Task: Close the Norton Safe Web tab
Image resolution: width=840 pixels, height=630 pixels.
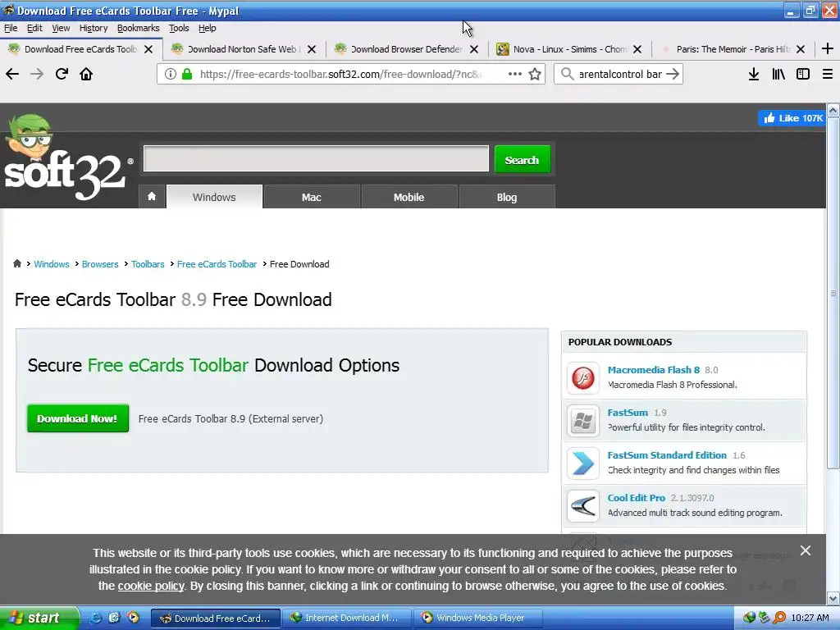Action: (x=311, y=49)
